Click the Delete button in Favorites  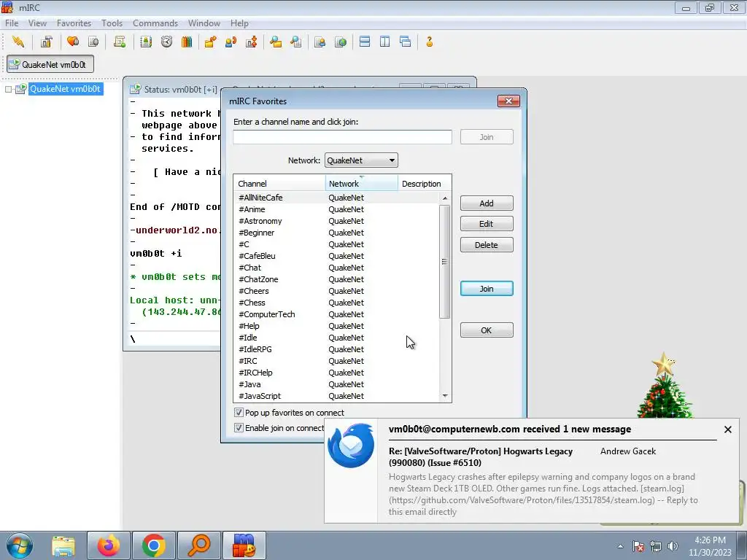[487, 245]
